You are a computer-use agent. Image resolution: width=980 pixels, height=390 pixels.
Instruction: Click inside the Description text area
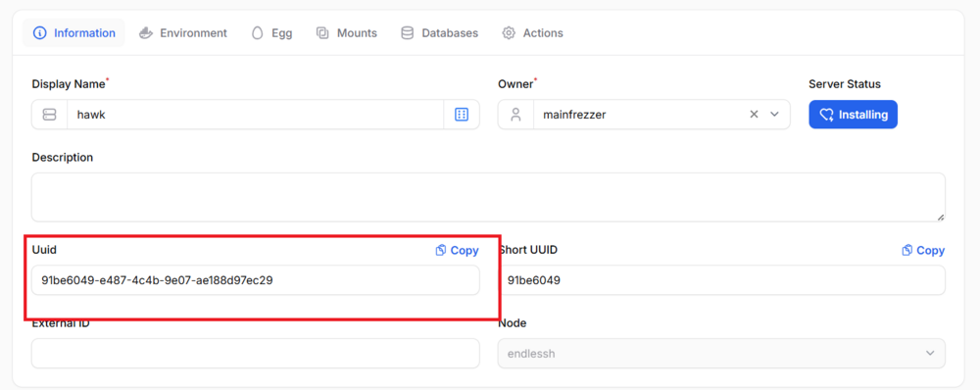click(488, 198)
